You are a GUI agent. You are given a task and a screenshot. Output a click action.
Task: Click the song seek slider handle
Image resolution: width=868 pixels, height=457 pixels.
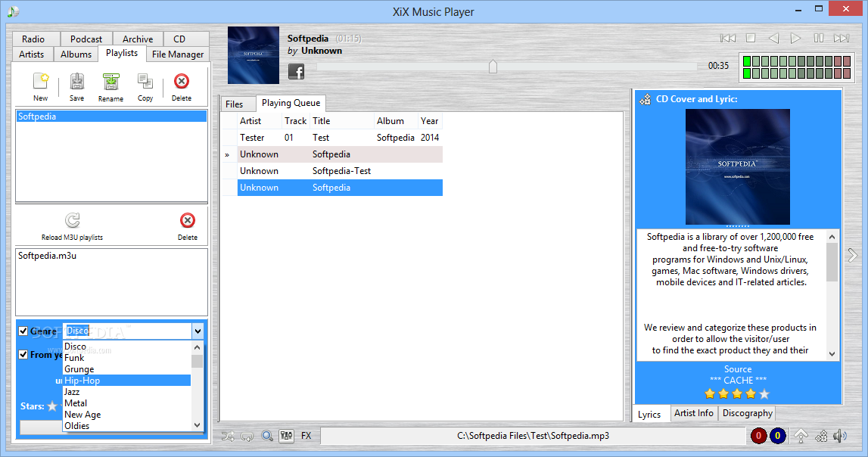click(493, 67)
